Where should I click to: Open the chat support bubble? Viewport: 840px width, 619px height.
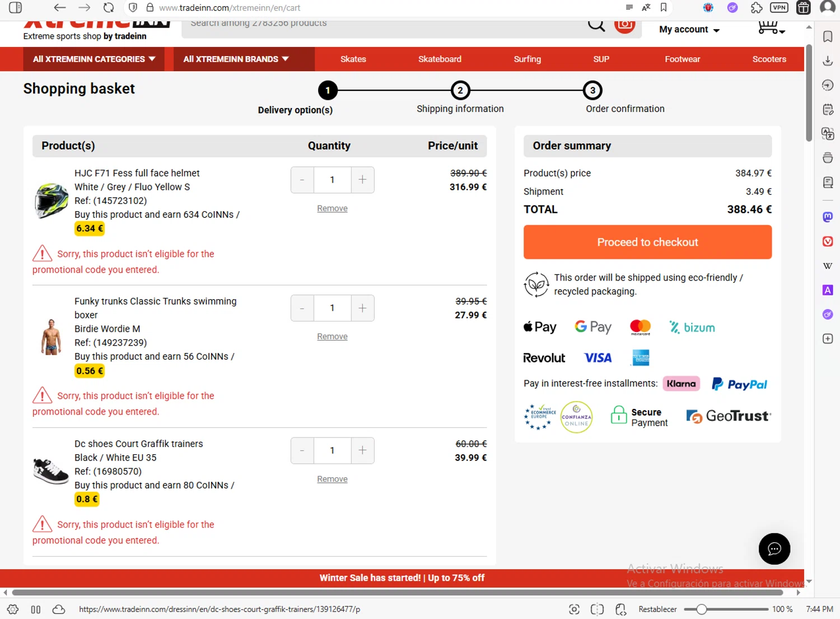(x=774, y=549)
